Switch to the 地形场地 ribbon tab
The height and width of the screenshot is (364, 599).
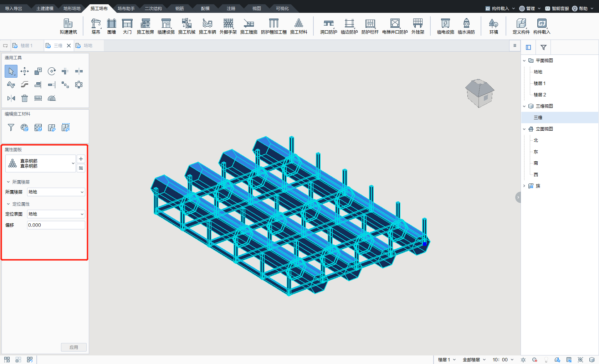[x=72, y=9]
